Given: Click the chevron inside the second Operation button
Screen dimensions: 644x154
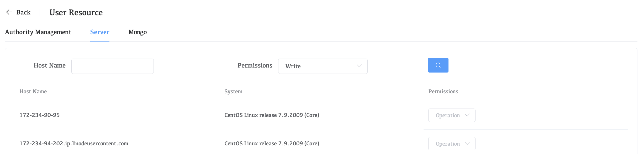Looking at the screenshot, I should tap(467, 143).
